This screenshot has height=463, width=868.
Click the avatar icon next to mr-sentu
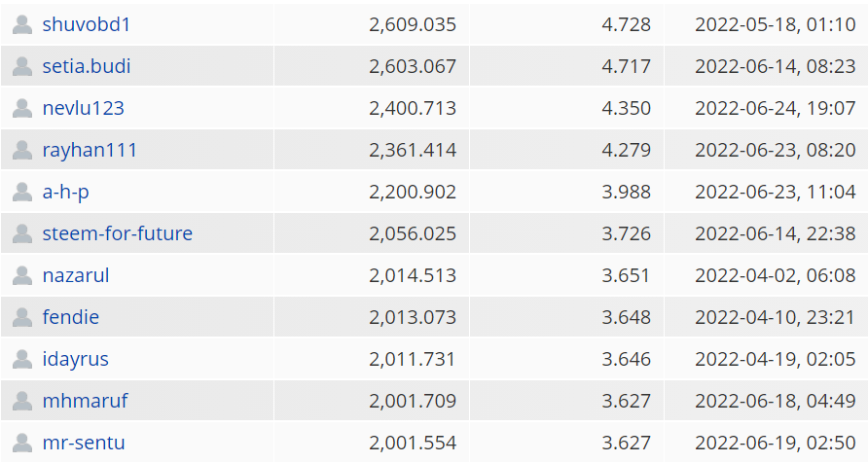[22, 443]
